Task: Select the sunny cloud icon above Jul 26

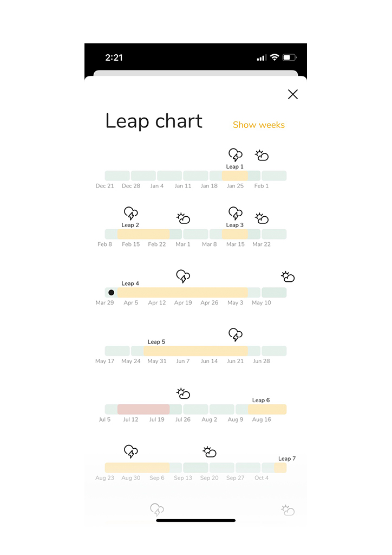Action: tap(183, 393)
